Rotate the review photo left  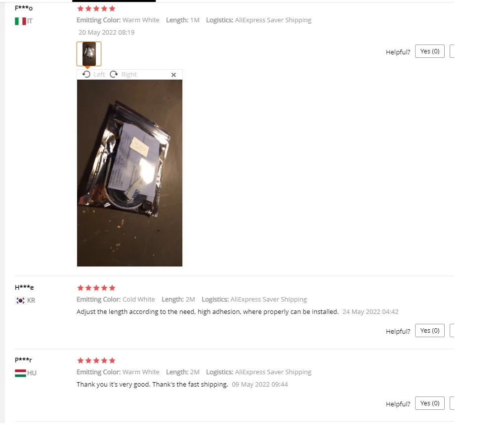(93, 75)
